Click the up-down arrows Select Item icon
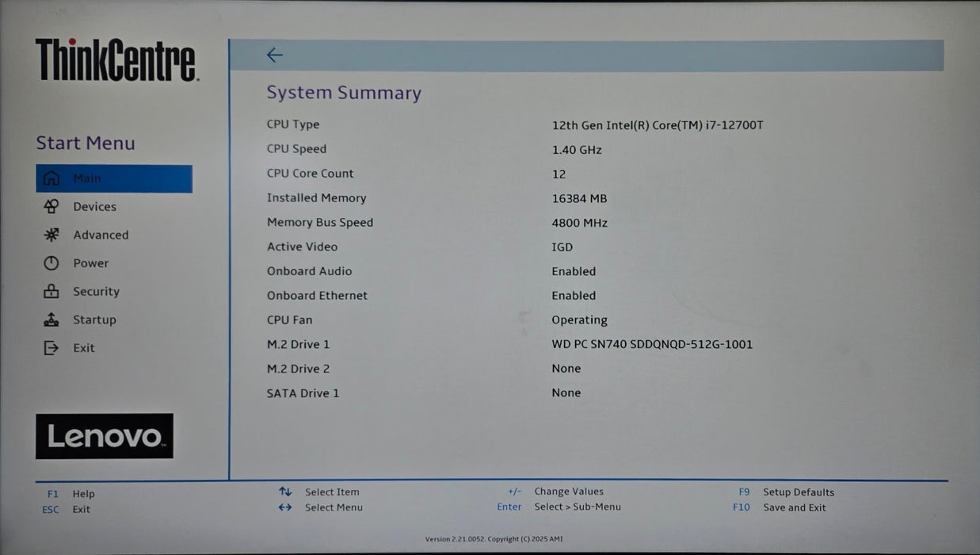980x555 pixels. click(x=285, y=492)
